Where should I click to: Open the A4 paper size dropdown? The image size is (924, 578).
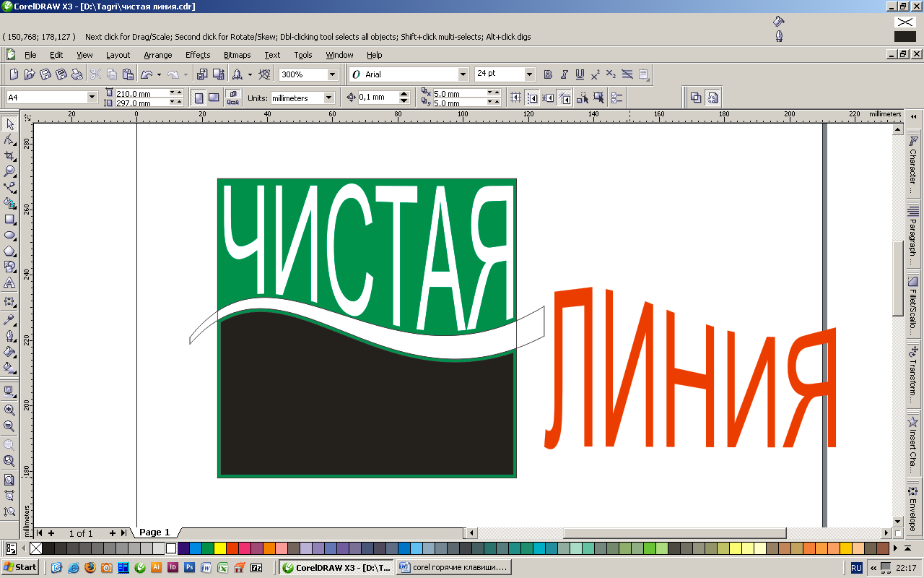tap(92, 98)
